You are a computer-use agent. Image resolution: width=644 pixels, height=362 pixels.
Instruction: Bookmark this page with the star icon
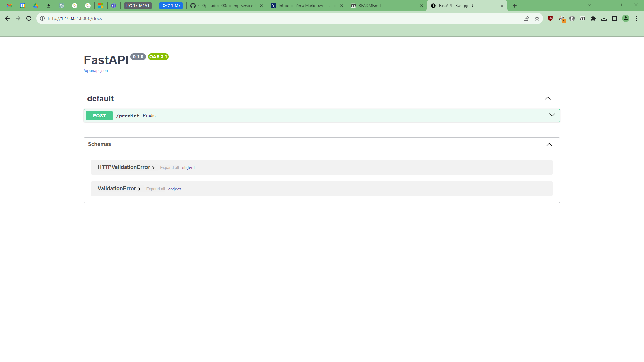[x=537, y=18]
